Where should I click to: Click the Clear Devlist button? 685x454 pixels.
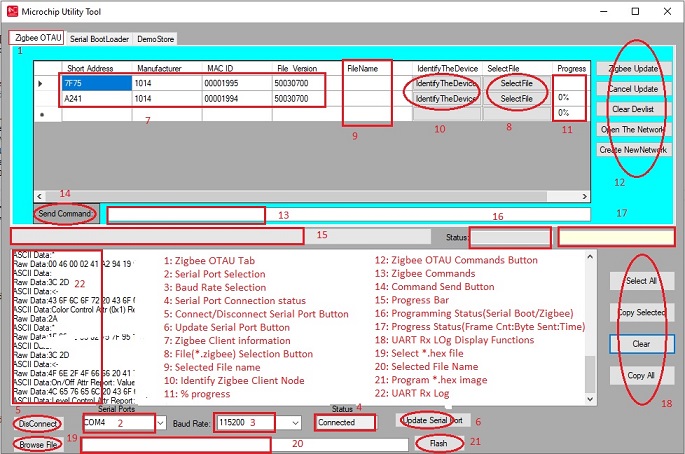(635, 108)
